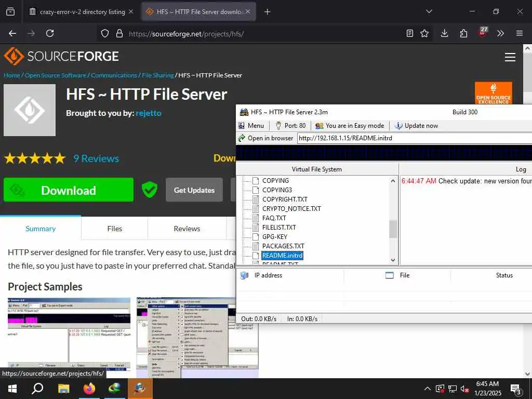Image resolution: width=532 pixels, height=399 pixels.
Task: Click file tree scrollbar down arrow
Action: [x=393, y=260]
